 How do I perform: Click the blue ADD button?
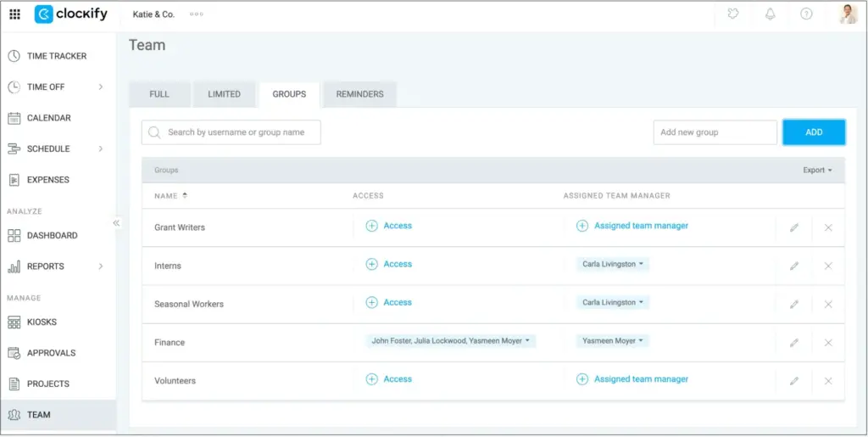(814, 132)
